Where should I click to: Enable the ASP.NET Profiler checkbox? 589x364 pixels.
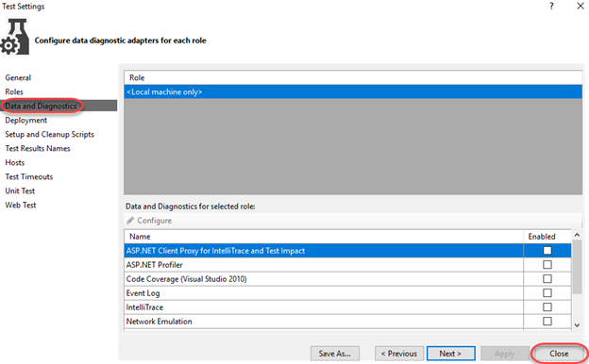click(x=547, y=265)
